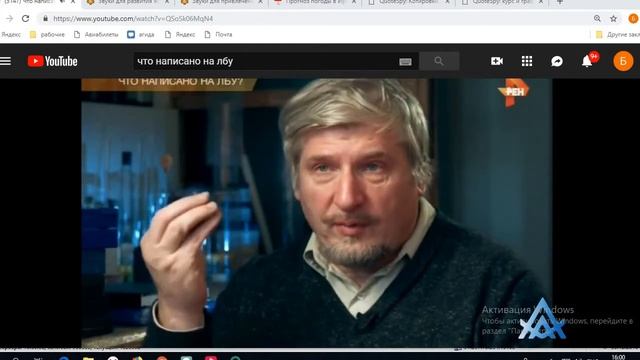Click the browser forward arrow
The height and width of the screenshot is (360, 640).
click(x=9, y=18)
